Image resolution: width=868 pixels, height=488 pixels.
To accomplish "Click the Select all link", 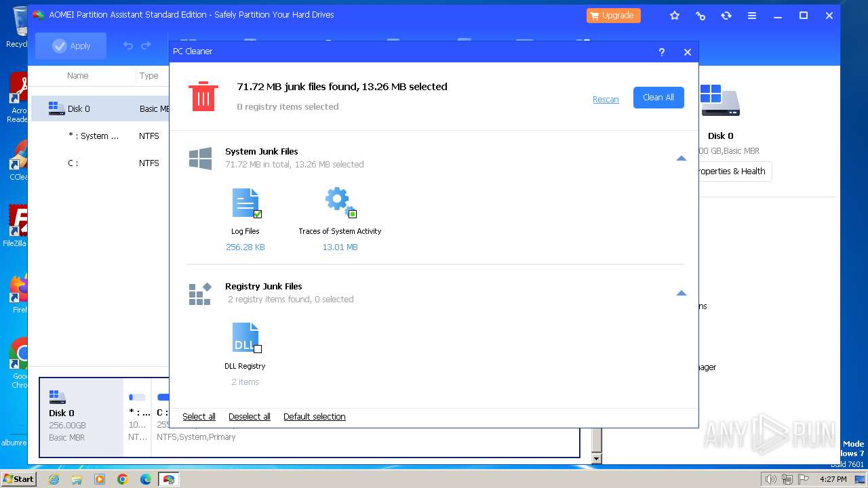I will 199,416.
